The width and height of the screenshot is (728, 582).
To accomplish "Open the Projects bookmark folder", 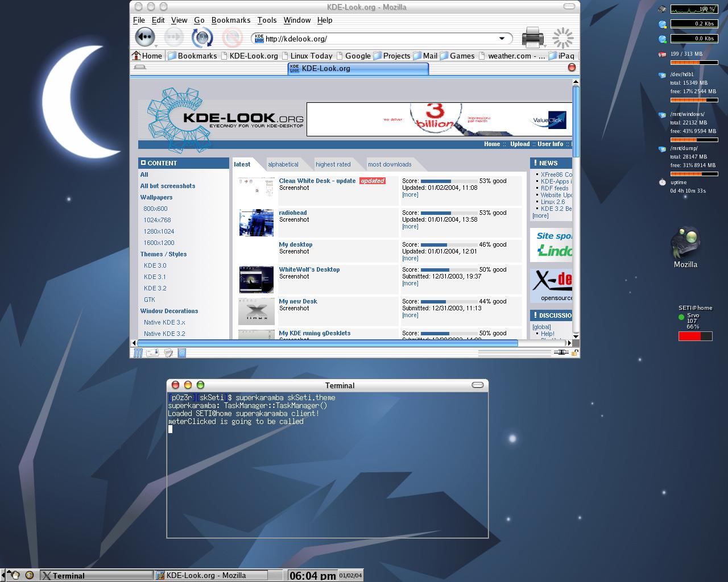I will click(391, 56).
